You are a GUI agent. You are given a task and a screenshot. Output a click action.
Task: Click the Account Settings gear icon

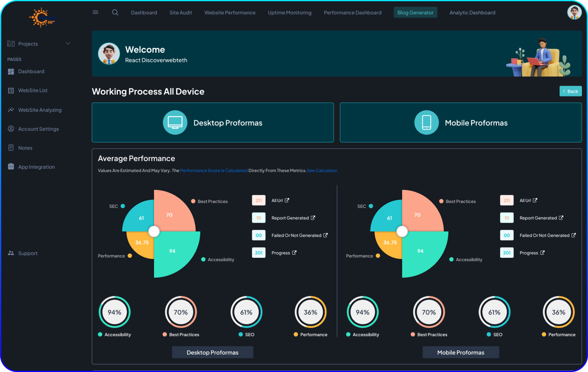11,128
